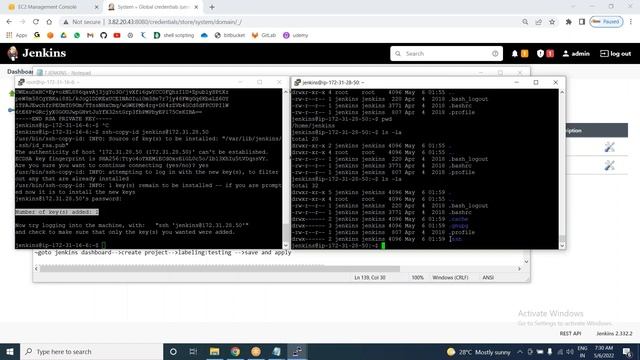The width and height of the screenshot is (640, 360).
Task: Open the Jenkins notifications bell
Action: pyautogui.click(x=515, y=53)
